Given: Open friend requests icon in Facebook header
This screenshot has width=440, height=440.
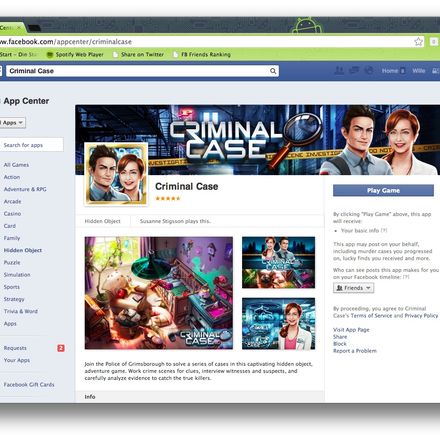Looking at the screenshot, I should pos(339,71).
